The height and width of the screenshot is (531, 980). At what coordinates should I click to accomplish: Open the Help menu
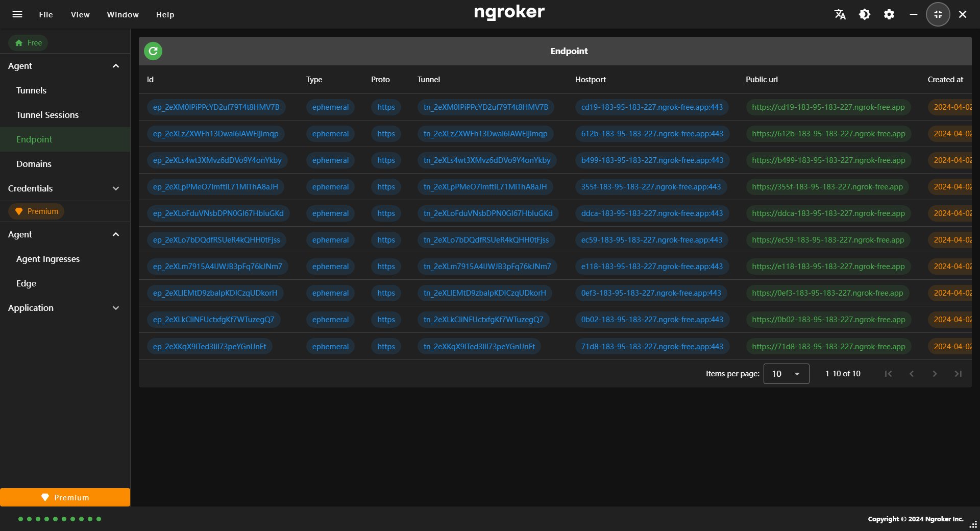tap(165, 14)
